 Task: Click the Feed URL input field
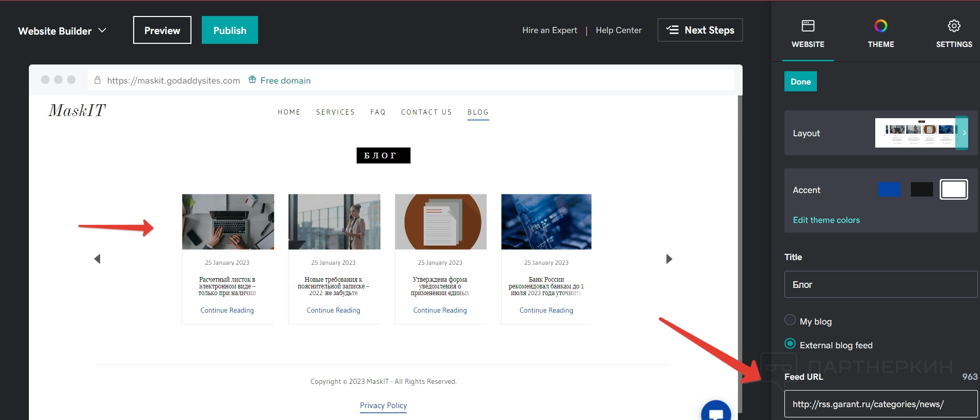(880, 404)
